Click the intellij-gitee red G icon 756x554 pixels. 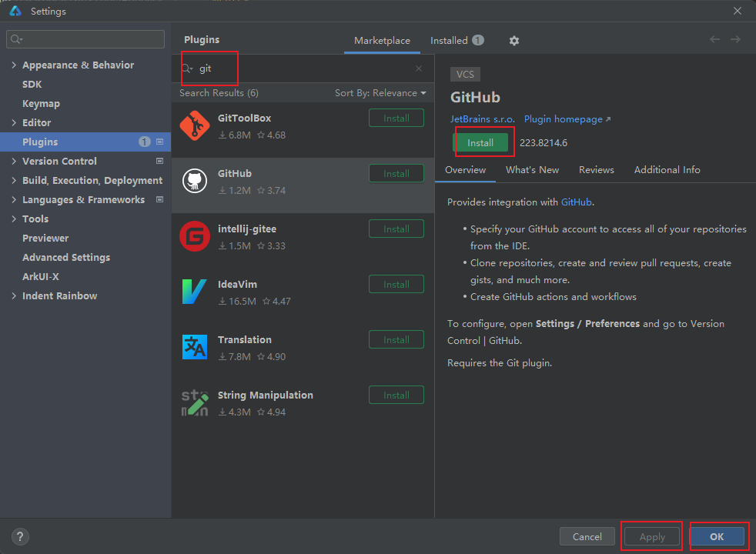(x=195, y=236)
